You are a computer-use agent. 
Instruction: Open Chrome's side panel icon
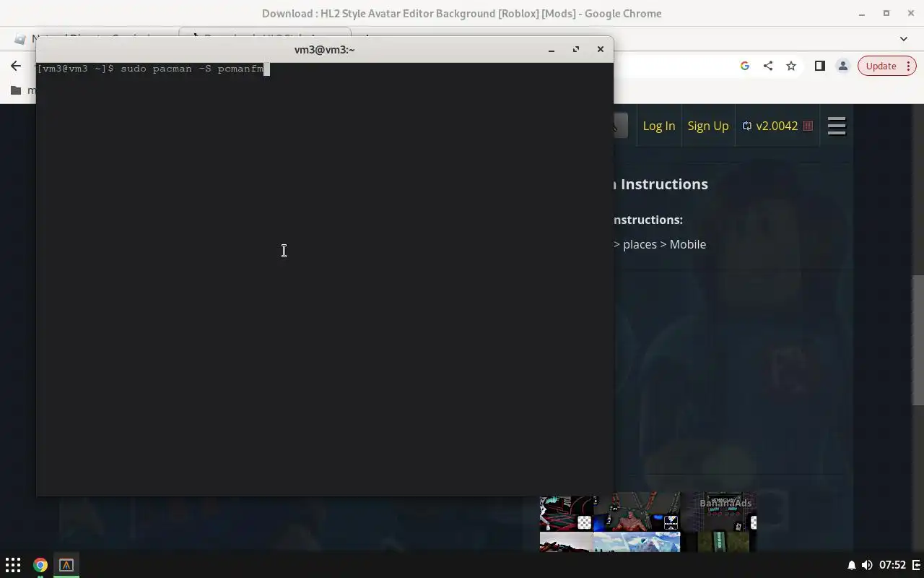819,66
